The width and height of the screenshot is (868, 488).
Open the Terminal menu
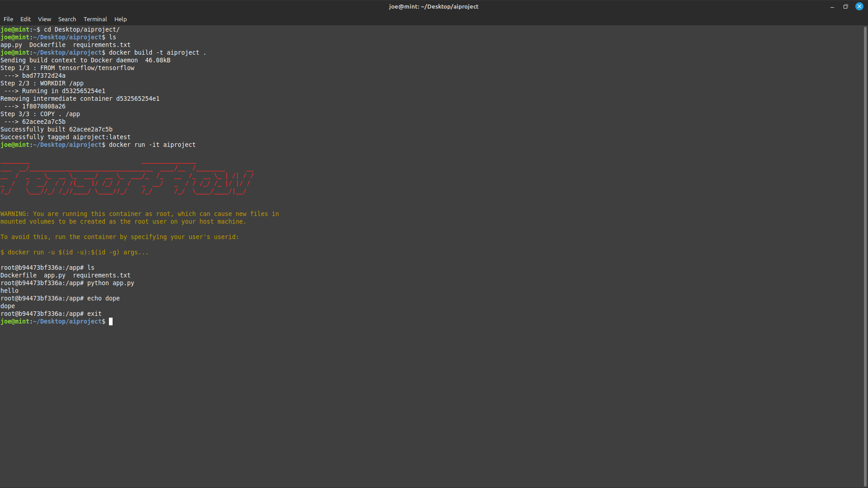coord(95,19)
